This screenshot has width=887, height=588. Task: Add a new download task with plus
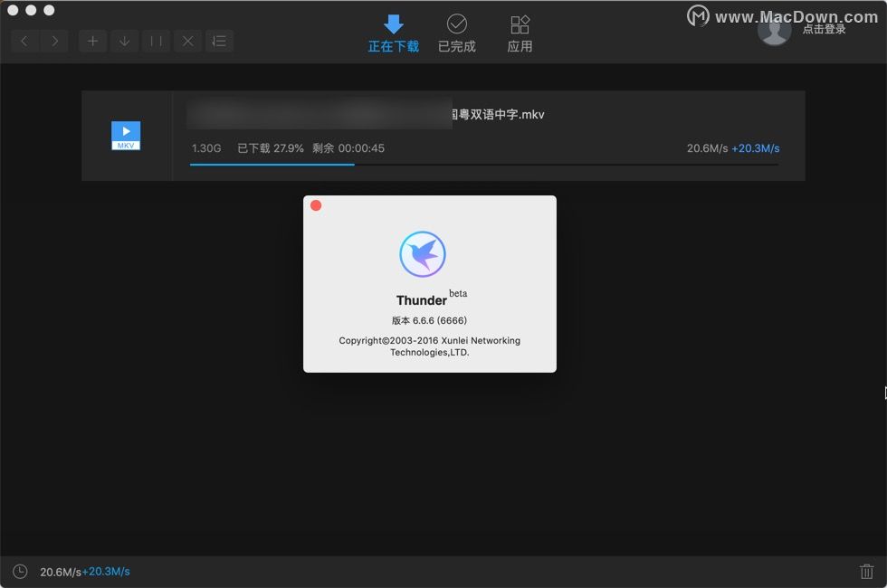(92, 41)
